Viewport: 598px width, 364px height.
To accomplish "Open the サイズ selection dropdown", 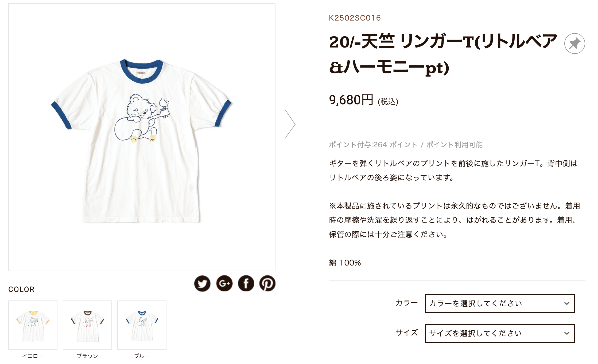I will pos(500,333).
